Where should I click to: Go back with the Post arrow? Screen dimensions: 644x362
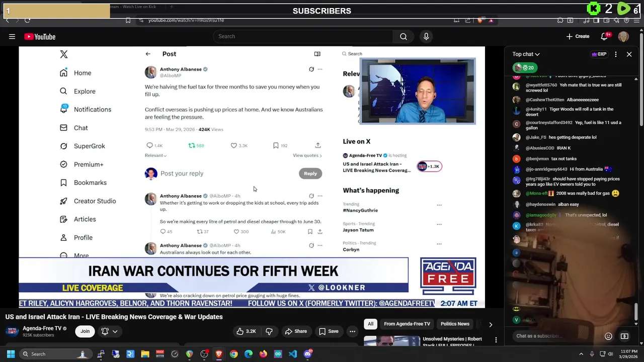(148, 54)
